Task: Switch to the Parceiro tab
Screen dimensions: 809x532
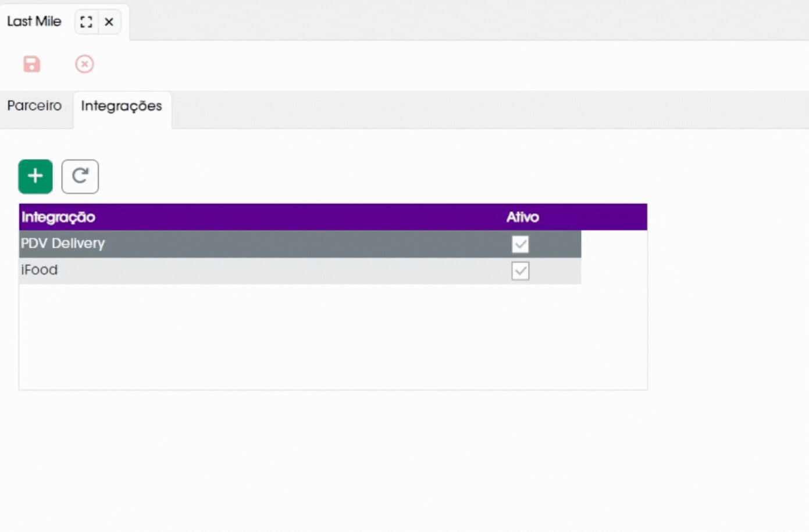Action: click(34, 106)
